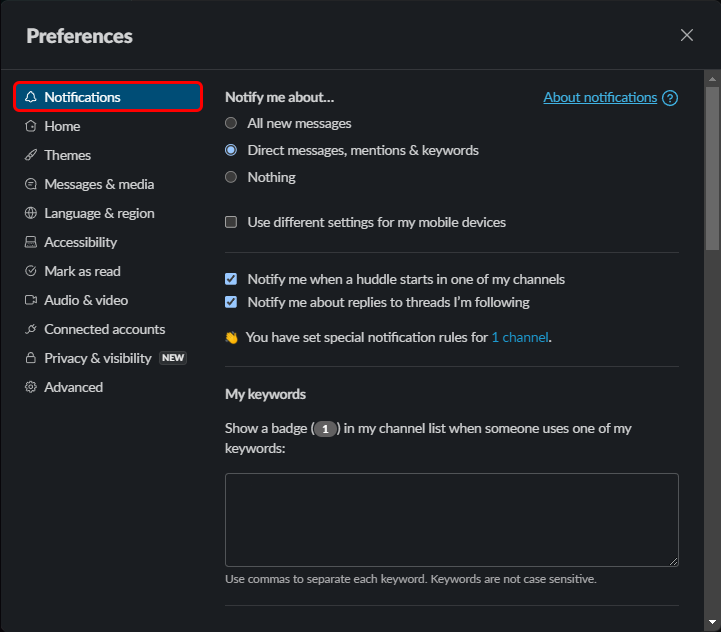Close the Preferences dialog
721x632 pixels.
tap(687, 35)
